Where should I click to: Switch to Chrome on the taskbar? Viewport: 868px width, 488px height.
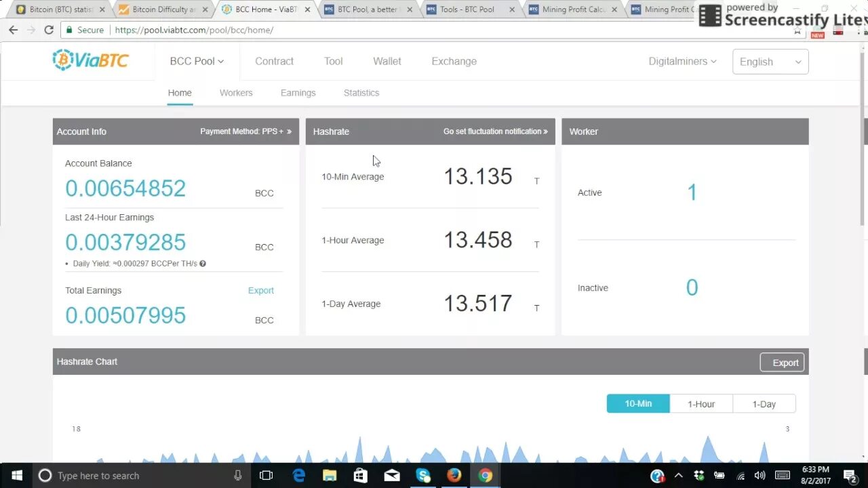click(486, 475)
